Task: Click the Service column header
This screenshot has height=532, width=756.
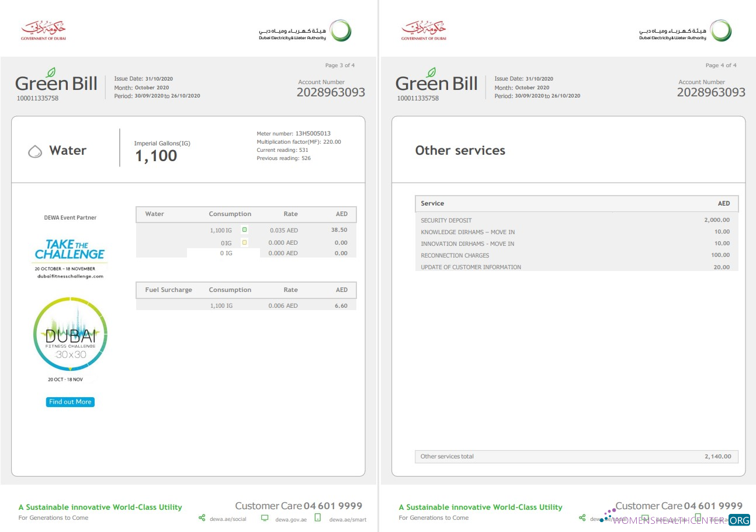Action: coord(432,203)
